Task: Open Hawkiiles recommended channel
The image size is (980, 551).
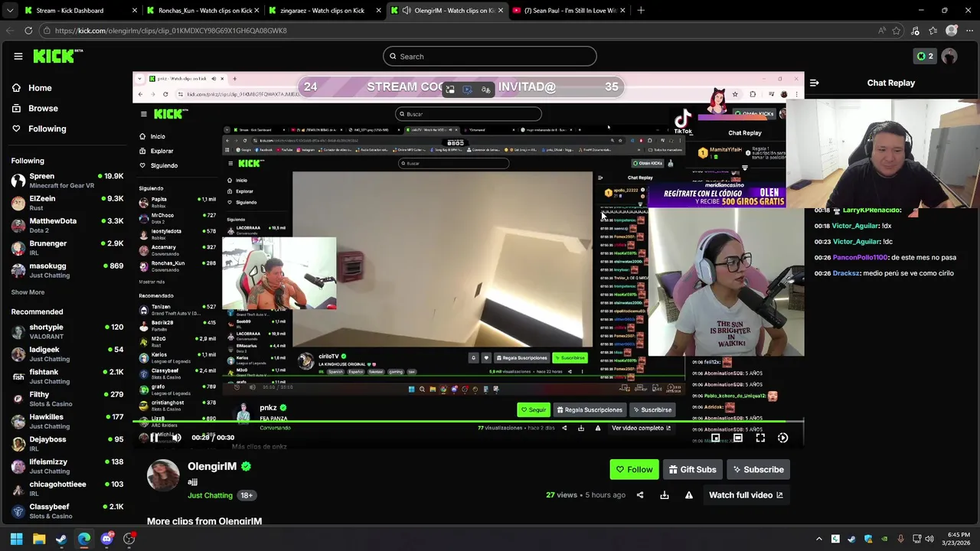Action: [67, 422]
